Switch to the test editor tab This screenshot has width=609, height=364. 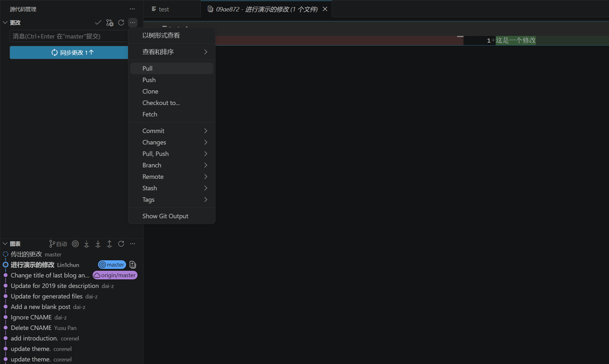pos(172,9)
